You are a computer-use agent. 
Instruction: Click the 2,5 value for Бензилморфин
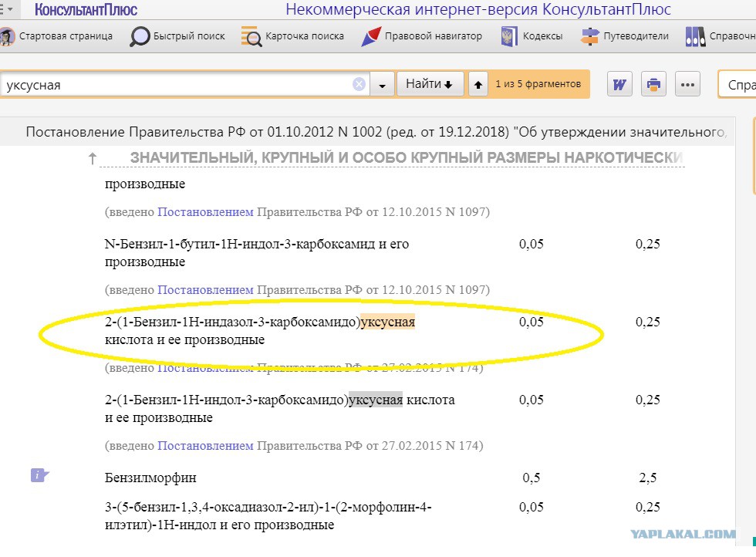647,478
